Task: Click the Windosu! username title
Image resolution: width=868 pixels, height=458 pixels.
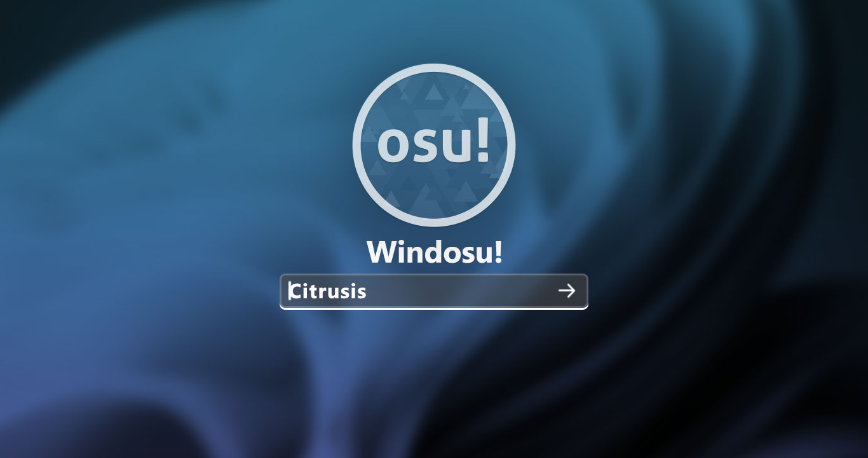Action: (x=435, y=253)
